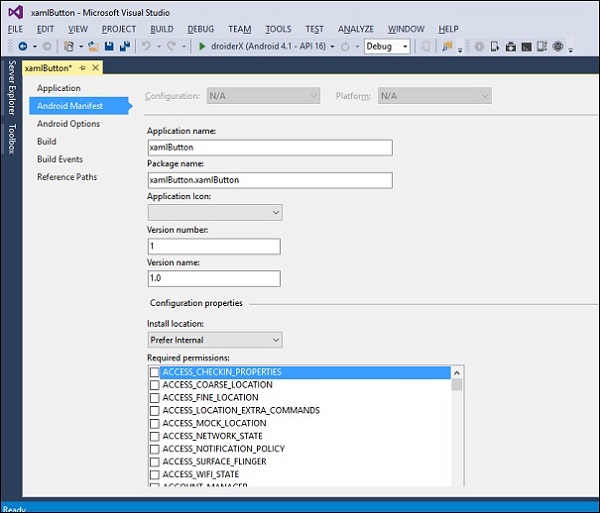Tick the ACCESS_WIFI_STATE checkbox

point(154,474)
